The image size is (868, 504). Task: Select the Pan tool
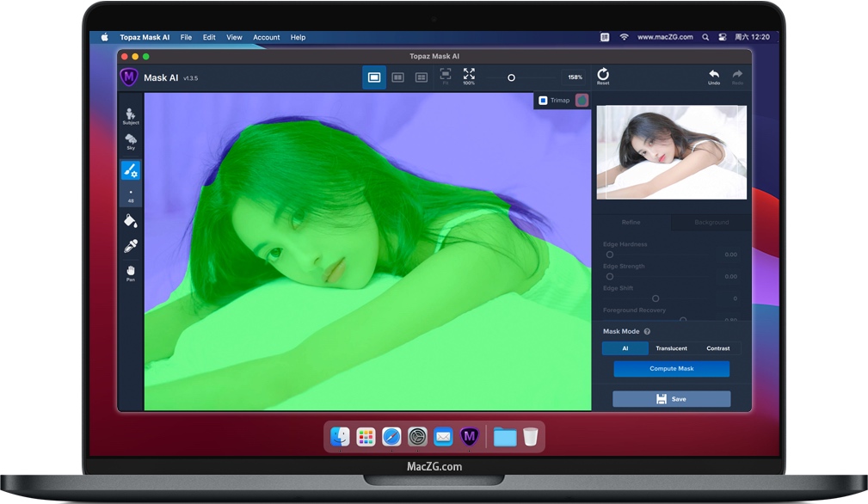pyautogui.click(x=131, y=273)
